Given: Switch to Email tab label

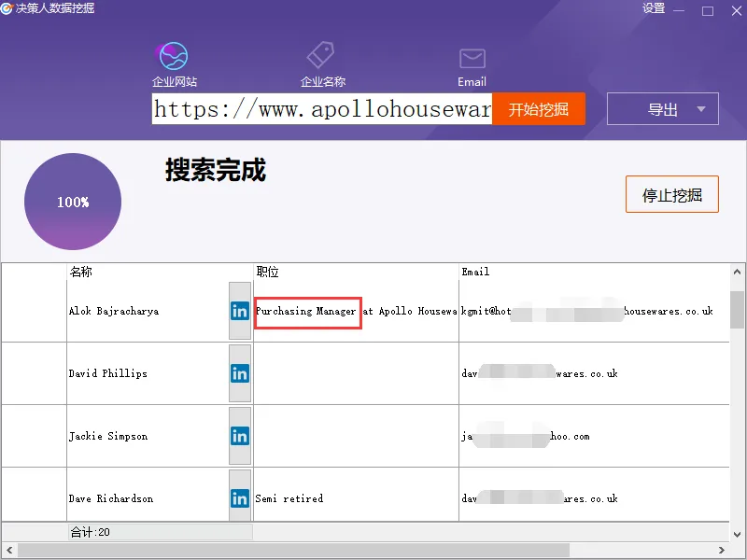Looking at the screenshot, I should pos(472,82).
